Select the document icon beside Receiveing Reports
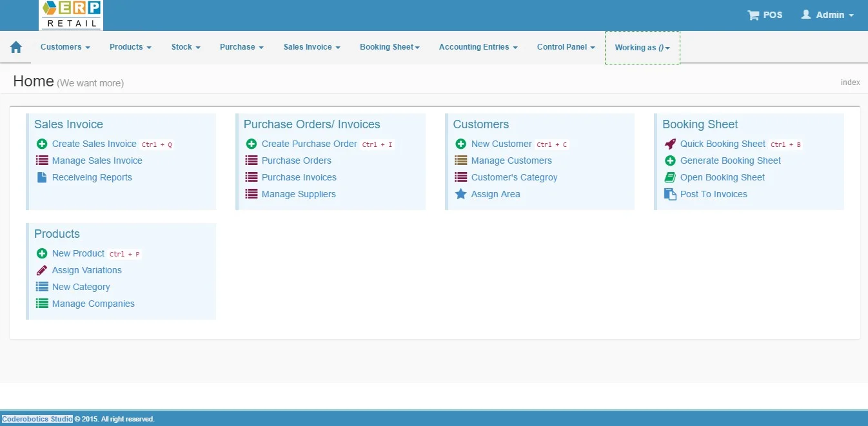This screenshot has width=868, height=426. point(42,177)
